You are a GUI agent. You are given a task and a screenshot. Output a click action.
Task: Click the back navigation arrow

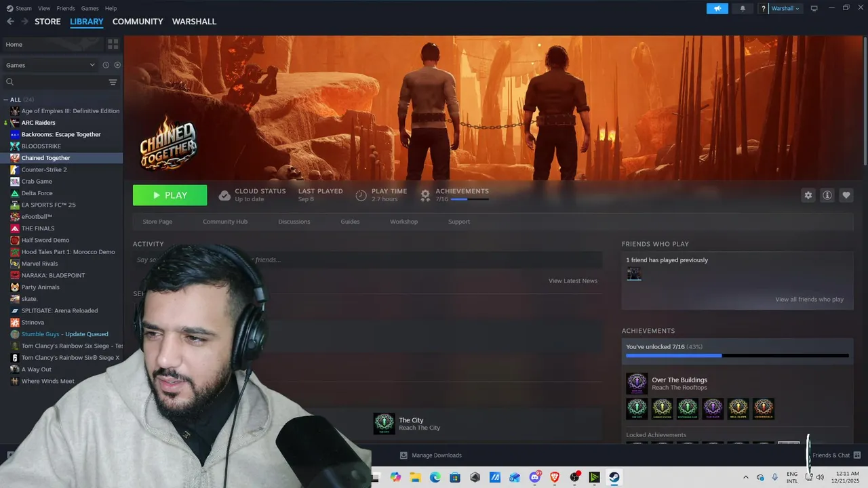click(x=10, y=22)
